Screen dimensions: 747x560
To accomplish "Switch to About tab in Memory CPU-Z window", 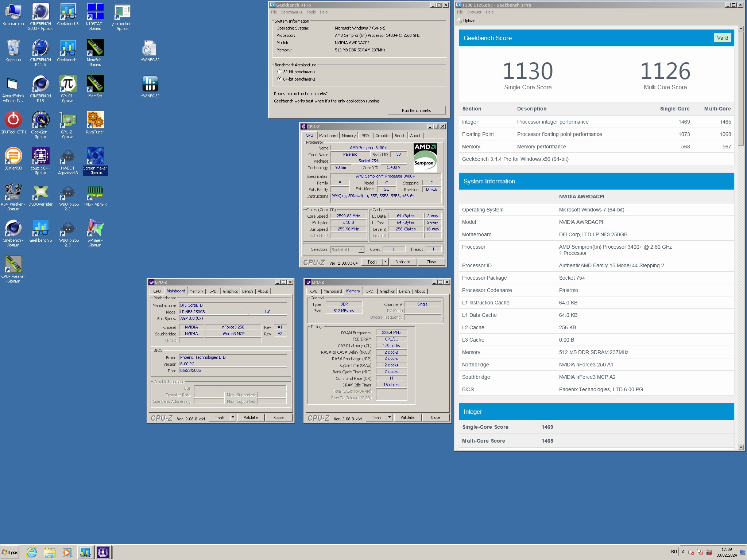I will [419, 291].
